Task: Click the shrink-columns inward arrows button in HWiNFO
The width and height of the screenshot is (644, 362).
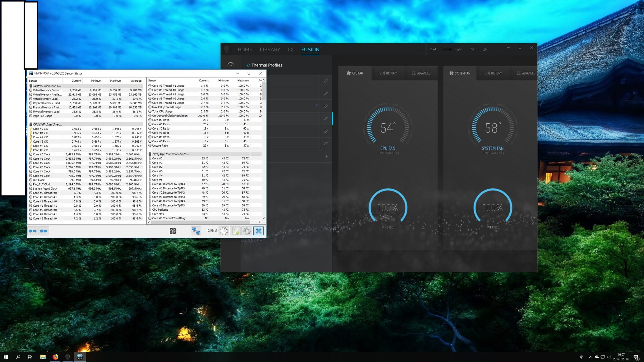Action: (44, 231)
